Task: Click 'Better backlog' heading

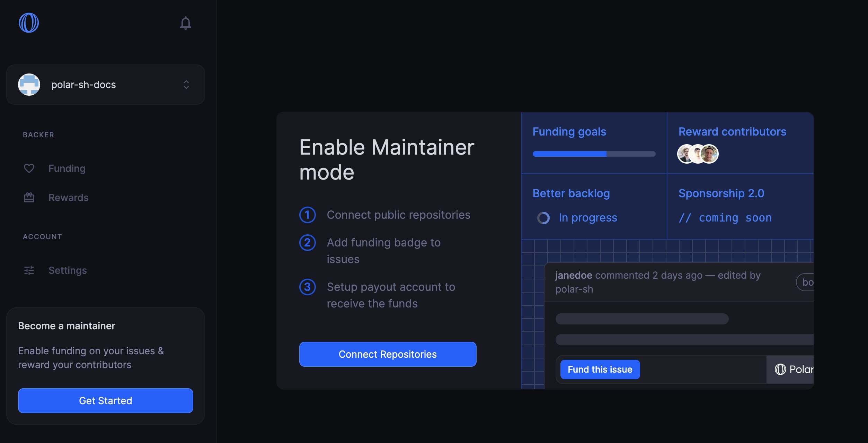Action: (571, 193)
